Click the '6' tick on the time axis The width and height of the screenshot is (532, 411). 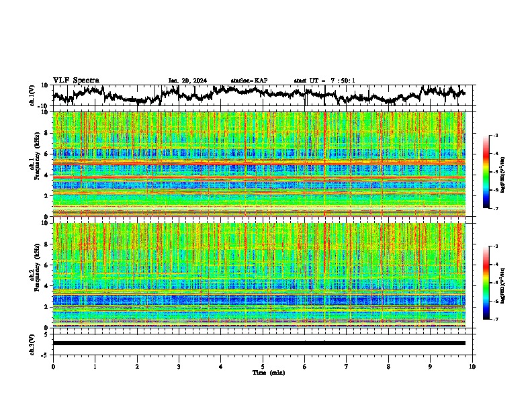305,367
